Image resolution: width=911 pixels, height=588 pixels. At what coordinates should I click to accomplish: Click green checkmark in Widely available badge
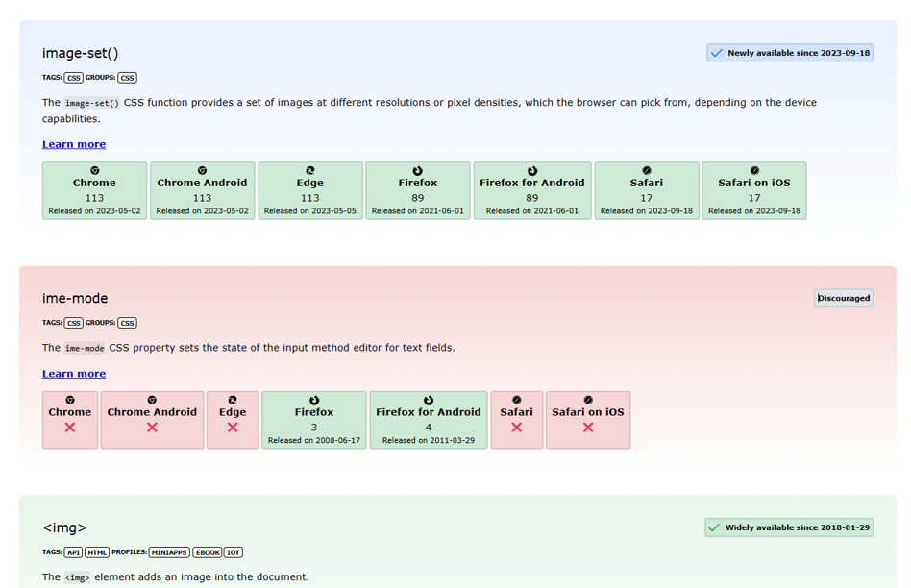coord(714,527)
